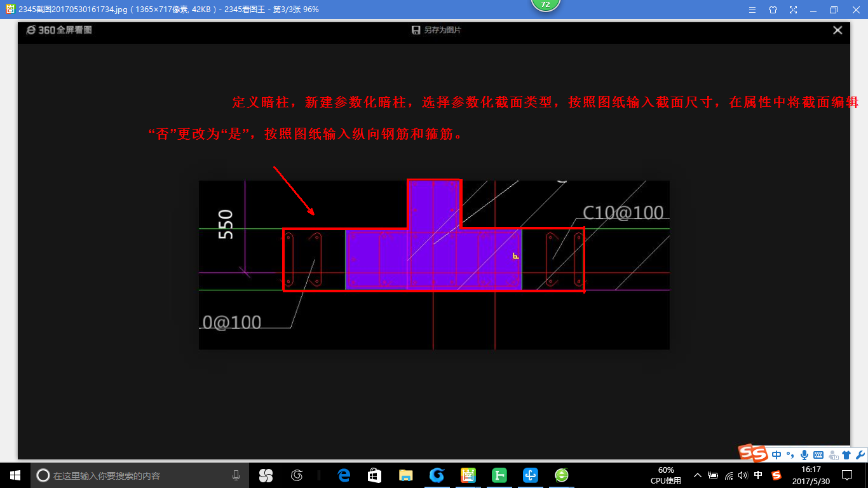Click the 2345看图王 app icon in title bar
Viewport: 868px width, 488px height.
click(10, 9)
